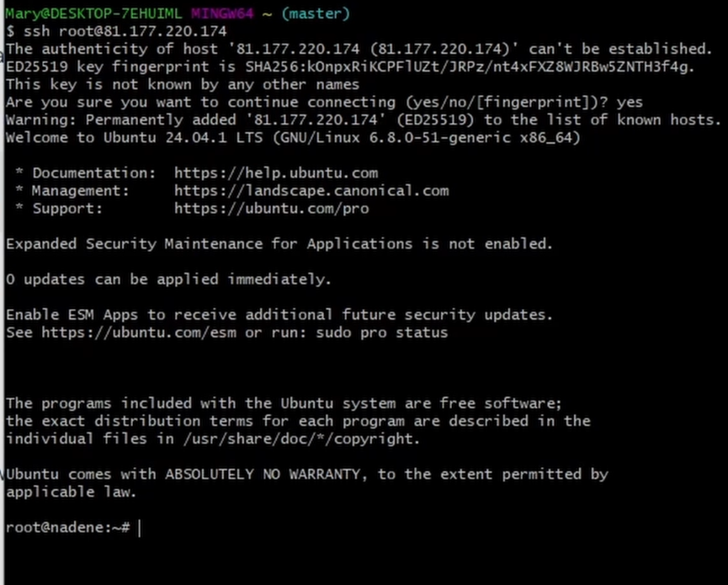
Task: Open the https://landscape.canonical.com management link
Action: click(x=311, y=190)
